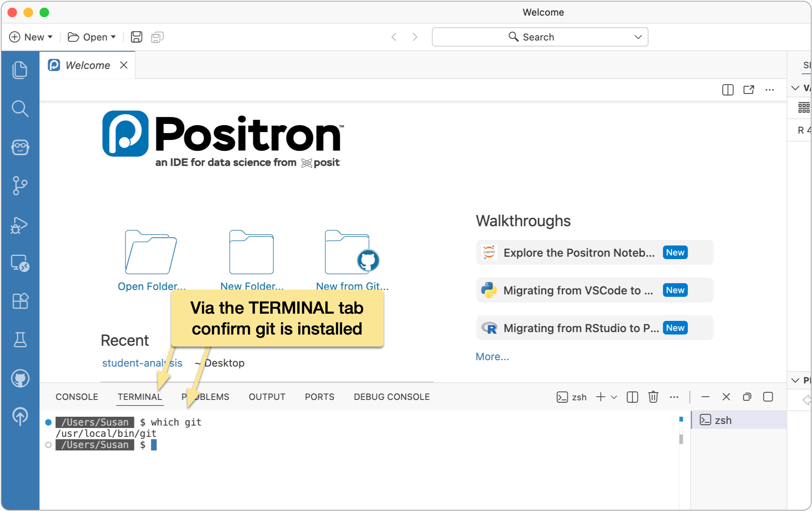Open the recent project student-analysis
The width and height of the screenshot is (812, 511).
point(142,363)
